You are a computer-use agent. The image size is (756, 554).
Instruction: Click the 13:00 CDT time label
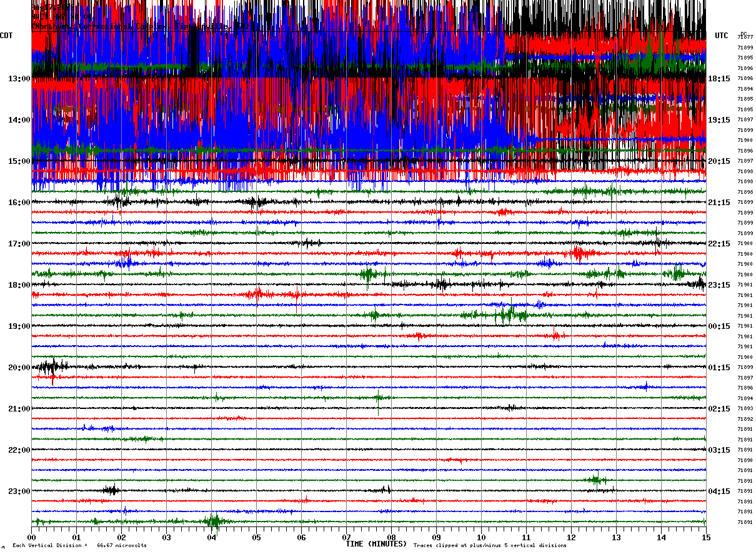click(19, 79)
